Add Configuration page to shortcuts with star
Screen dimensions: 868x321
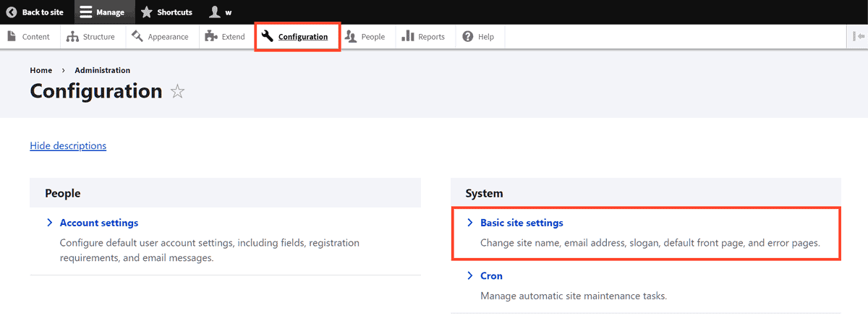point(177,92)
